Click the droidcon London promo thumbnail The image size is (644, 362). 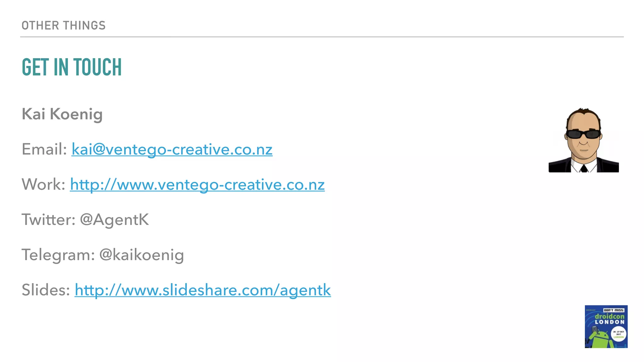tap(606, 326)
